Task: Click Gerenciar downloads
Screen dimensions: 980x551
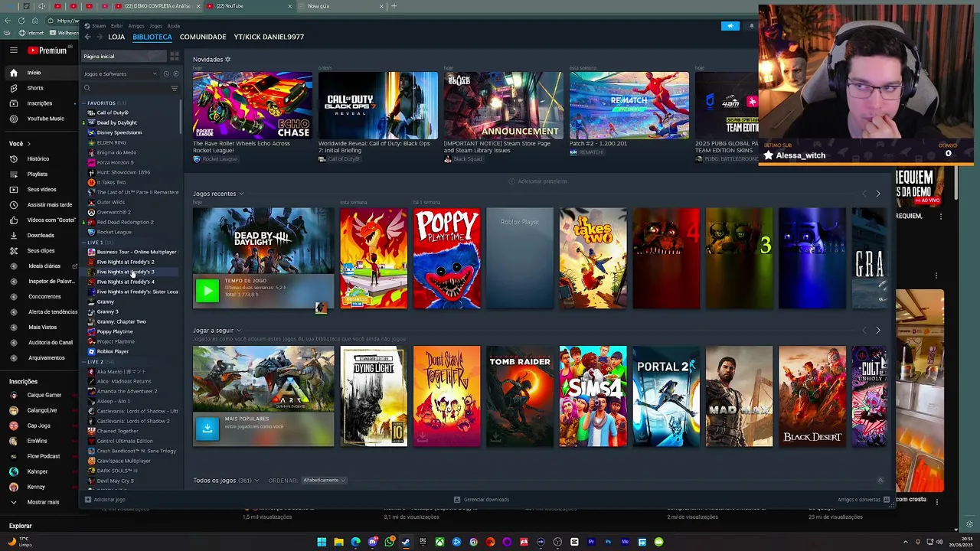Action: (x=482, y=500)
